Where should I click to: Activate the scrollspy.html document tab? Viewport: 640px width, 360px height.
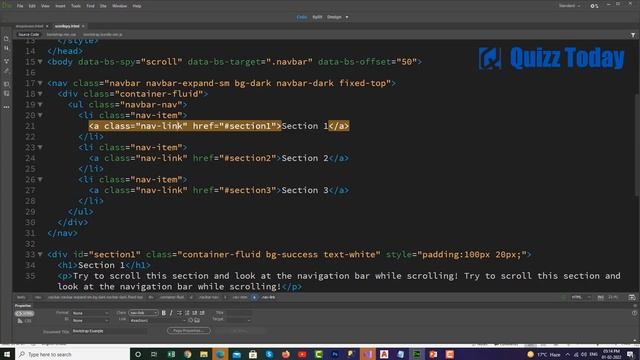[x=67, y=26]
